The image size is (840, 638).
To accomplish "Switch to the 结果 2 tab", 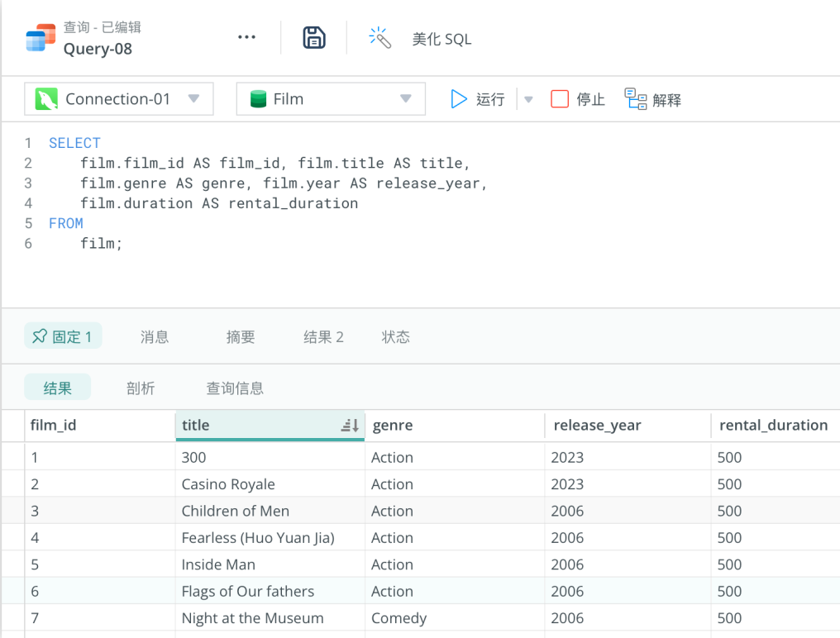I will coord(323,336).
